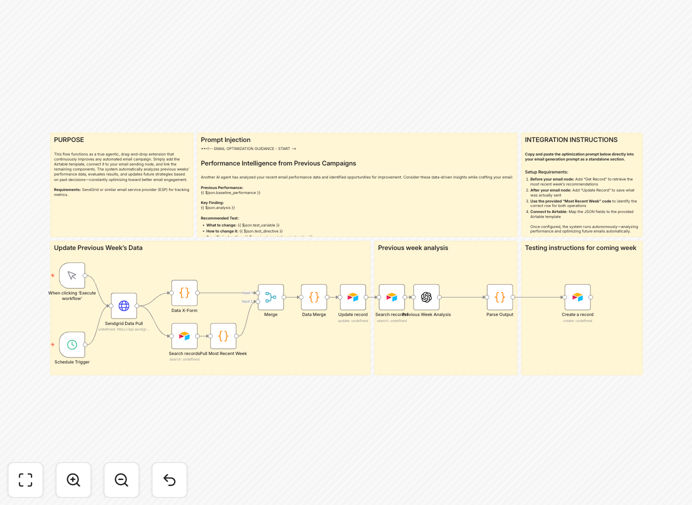This screenshot has height=505, width=692.
Task: Select Airtable Search records node in Previous week analysis
Action: coord(392,297)
